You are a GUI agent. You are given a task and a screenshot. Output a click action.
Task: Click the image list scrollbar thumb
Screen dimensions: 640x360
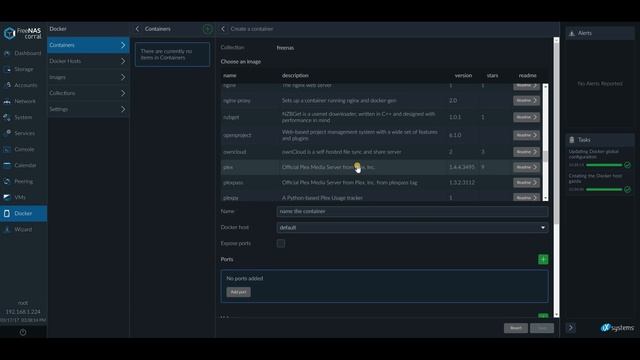[545, 156]
